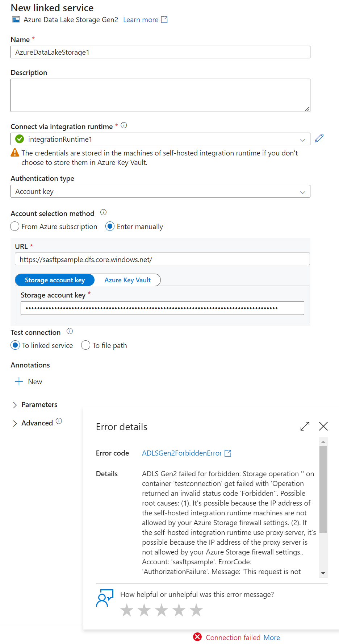
Task: Click the Account selection method info icon
Action: (x=103, y=212)
